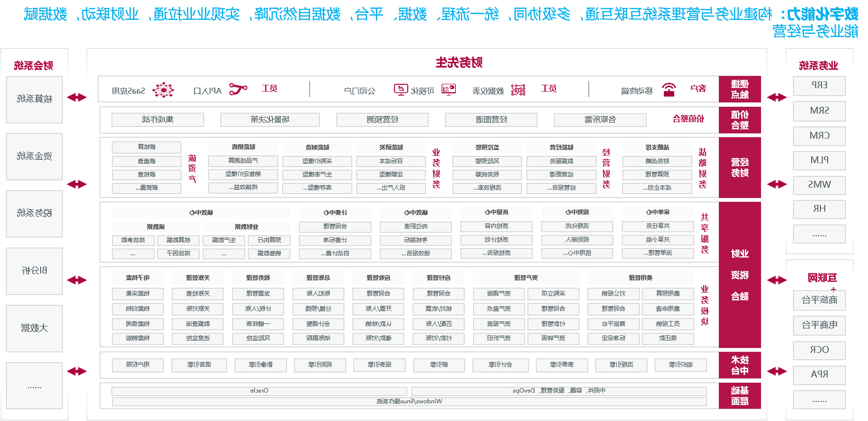Click the HR box

(819, 209)
